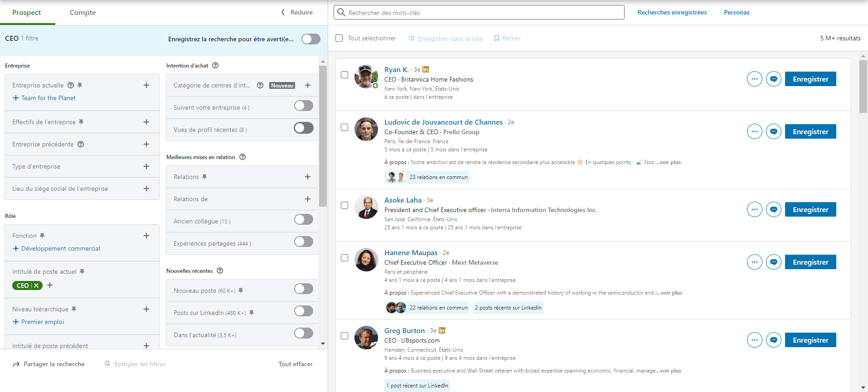Click the results list vertical scrollbar
Screen dimensions: 868x392
coord(863,86)
